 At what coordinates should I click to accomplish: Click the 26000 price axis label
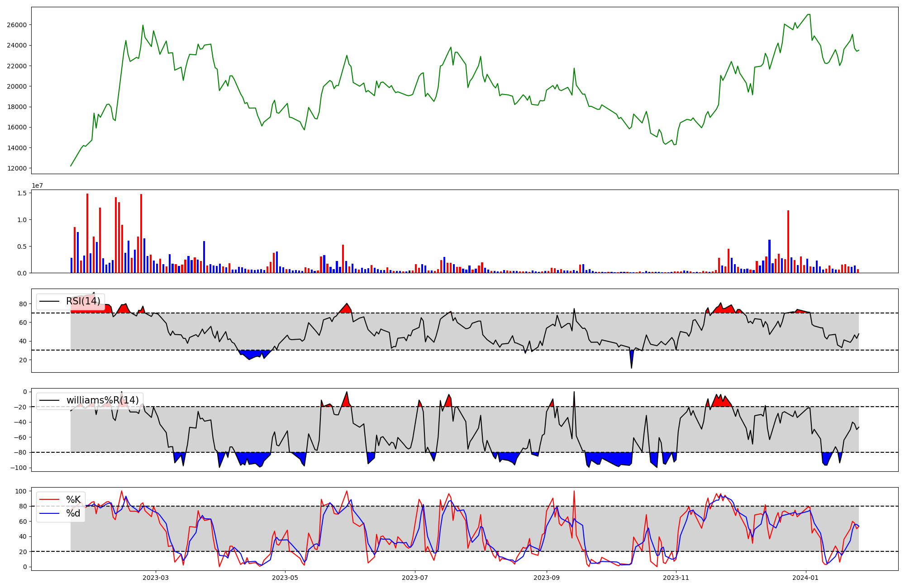click(x=17, y=25)
